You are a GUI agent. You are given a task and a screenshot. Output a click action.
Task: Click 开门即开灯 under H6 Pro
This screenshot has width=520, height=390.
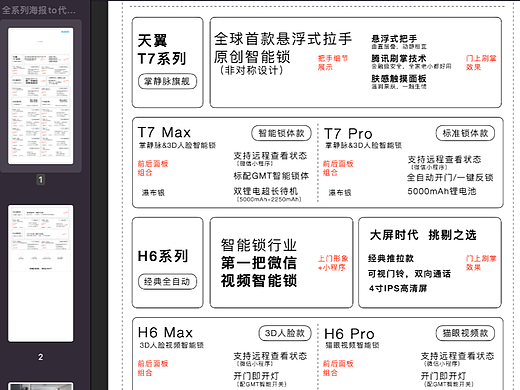[443, 376]
